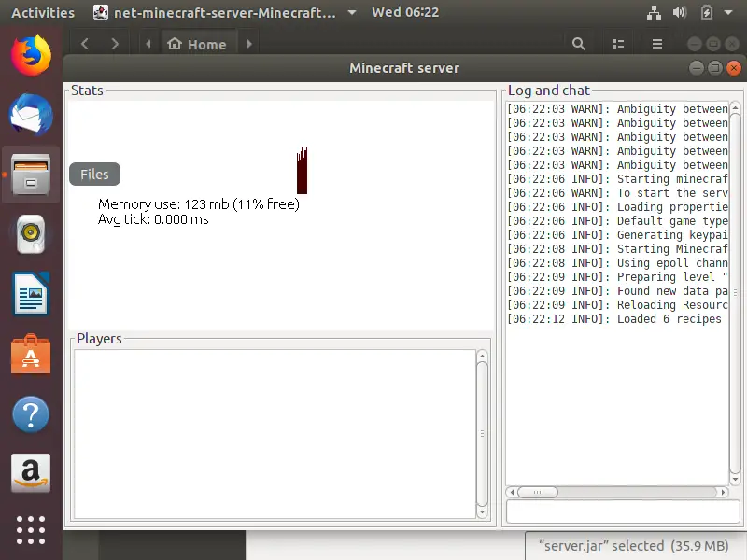The height and width of the screenshot is (560, 747).
Task: Toggle list view in the Files window
Action: 618,44
